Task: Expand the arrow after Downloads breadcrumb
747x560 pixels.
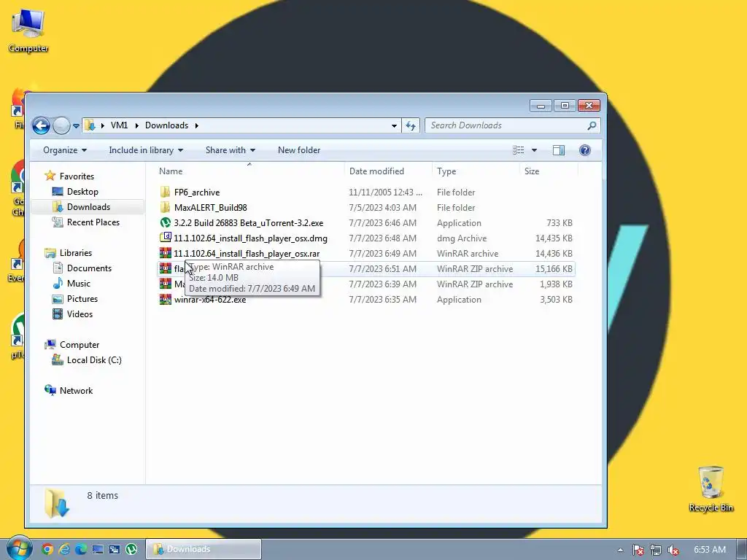Action: 196,125
